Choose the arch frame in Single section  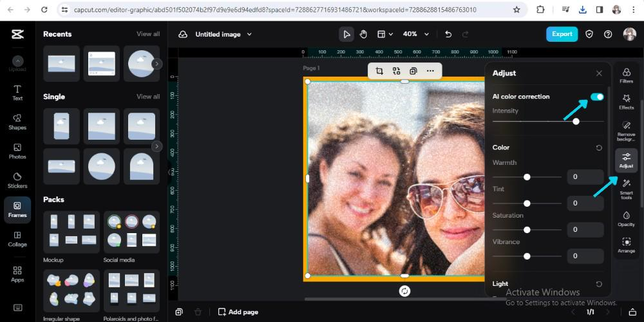pos(142,166)
